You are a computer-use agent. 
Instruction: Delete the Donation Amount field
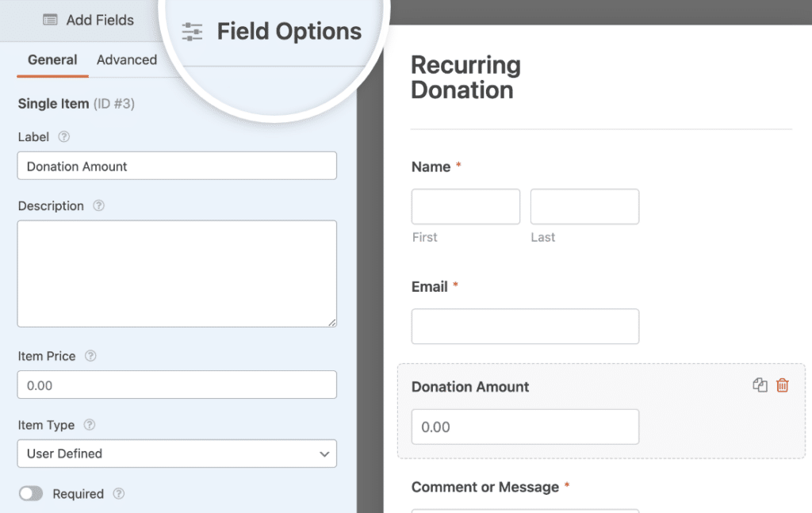(x=782, y=385)
